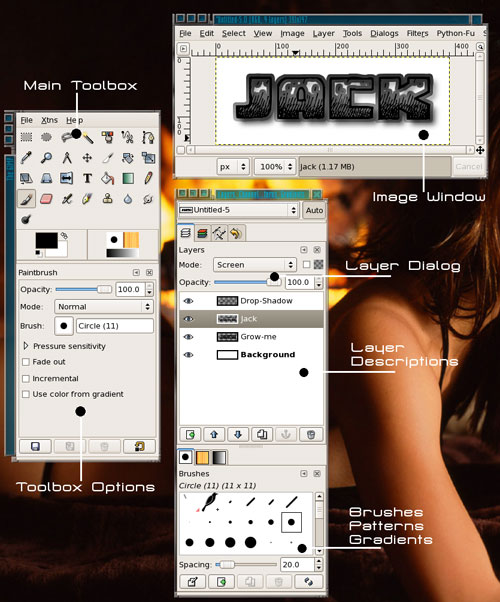Open the Filters menu in image window
This screenshot has width=500, height=602.
click(x=417, y=33)
